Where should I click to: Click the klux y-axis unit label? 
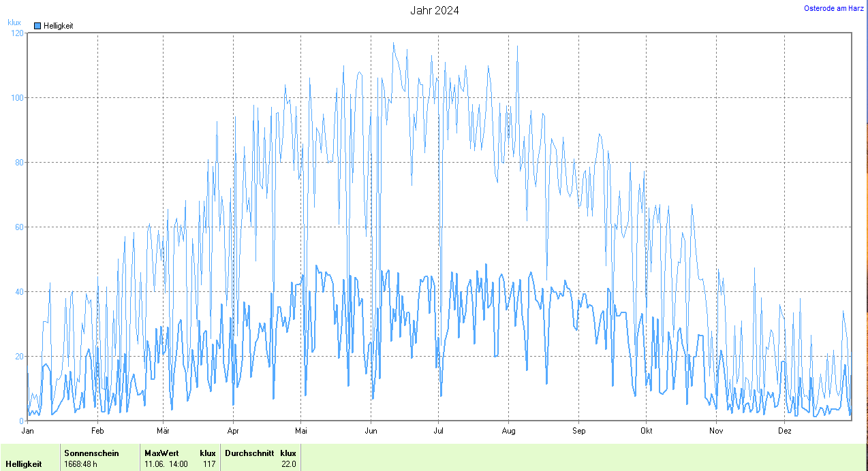[x=14, y=22]
